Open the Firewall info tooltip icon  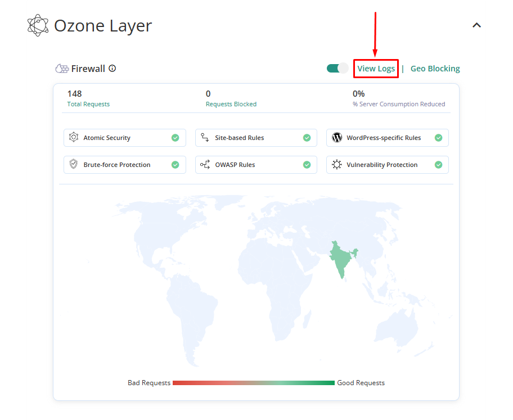112,69
